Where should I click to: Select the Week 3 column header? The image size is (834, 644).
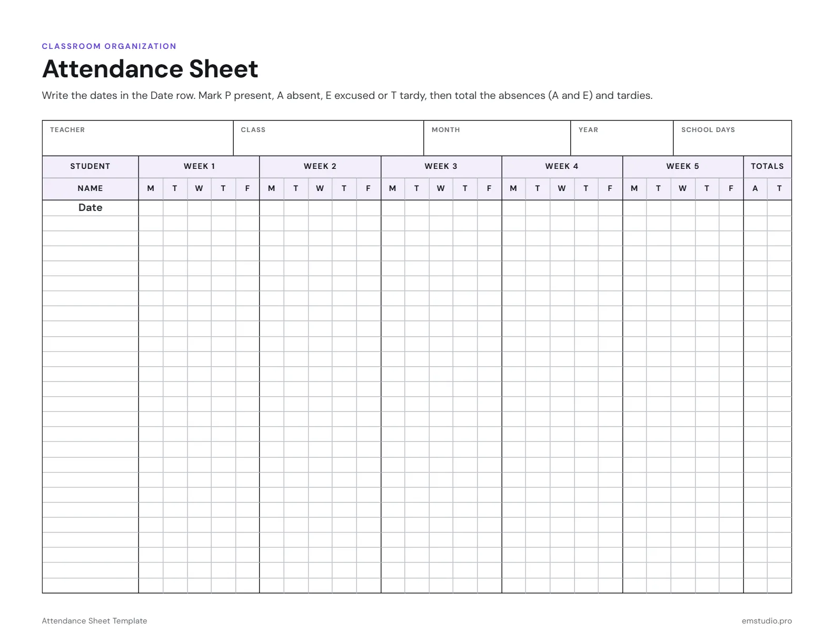click(x=441, y=167)
